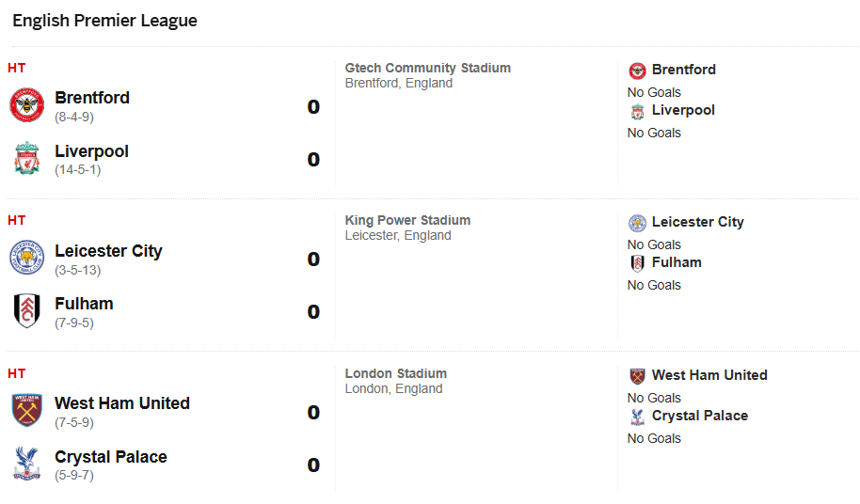Viewport: 860px width, 504px height.
Task: Click the Gtech Community Stadium venue text
Action: [428, 68]
